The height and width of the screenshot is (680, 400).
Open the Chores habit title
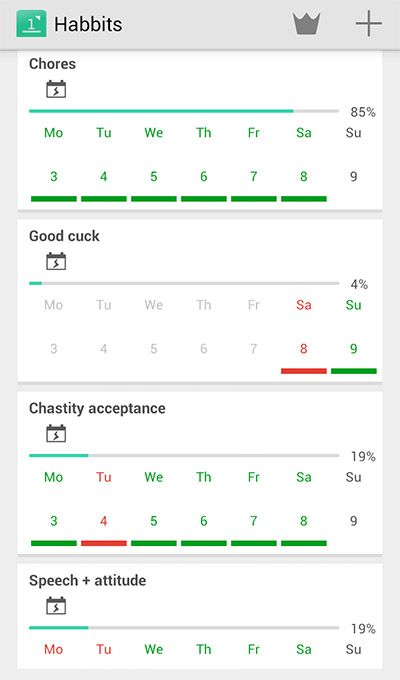[x=52, y=64]
